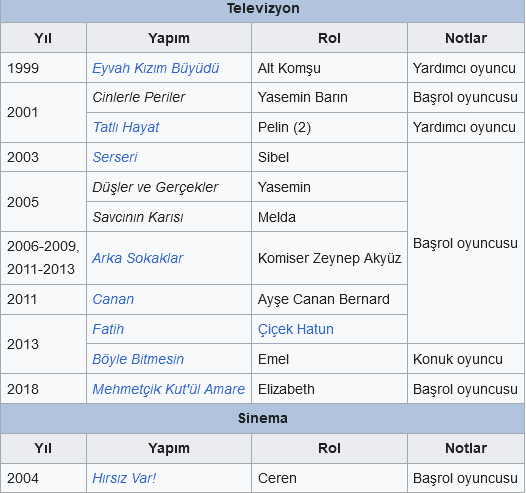Click the Konuk oyuncu note cell

point(466,359)
